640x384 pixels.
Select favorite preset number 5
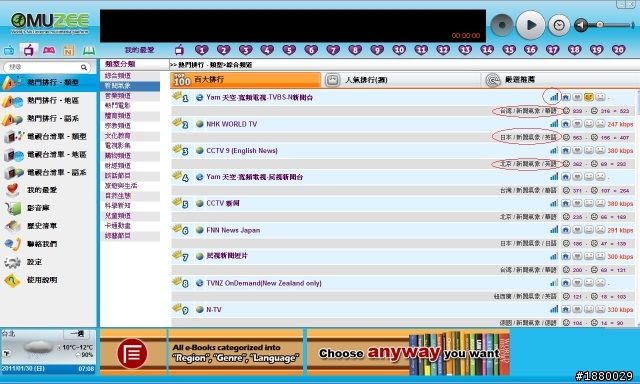[x=289, y=50]
